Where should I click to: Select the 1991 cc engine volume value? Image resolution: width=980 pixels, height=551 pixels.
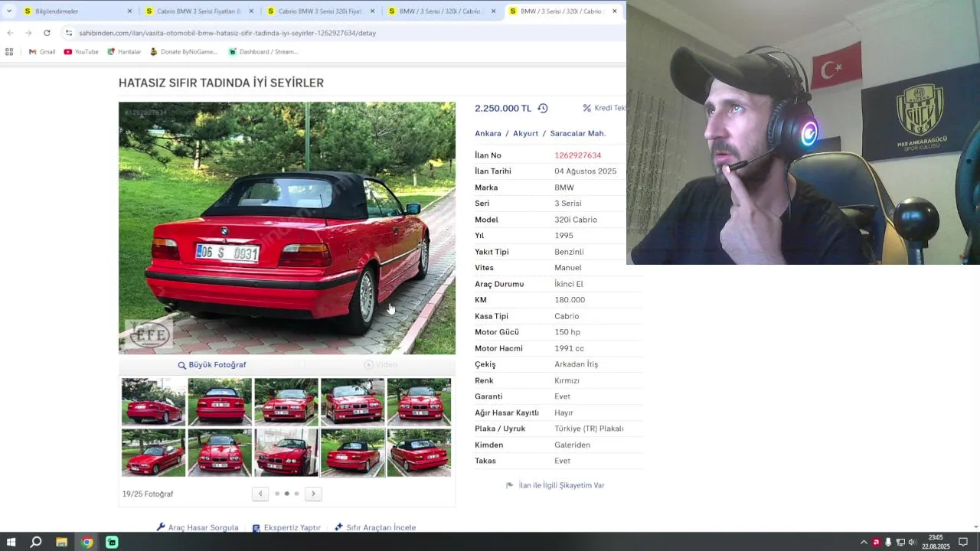(x=569, y=348)
